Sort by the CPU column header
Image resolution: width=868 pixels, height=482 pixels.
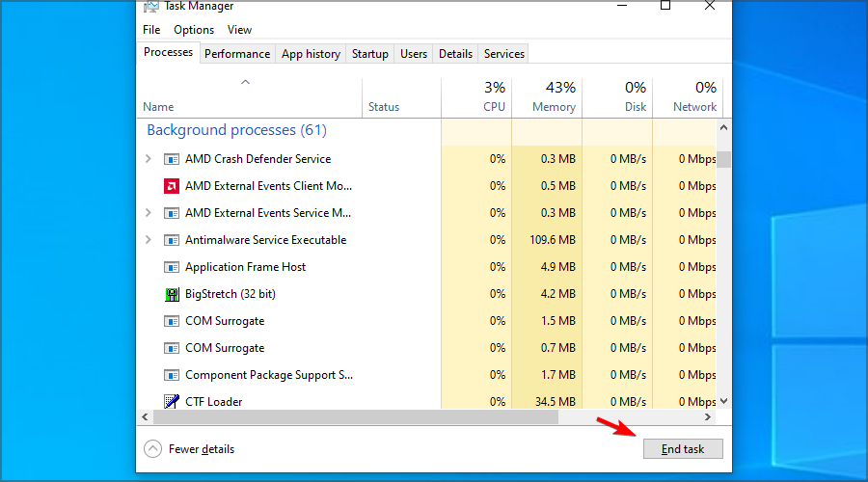(x=476, y=97)
